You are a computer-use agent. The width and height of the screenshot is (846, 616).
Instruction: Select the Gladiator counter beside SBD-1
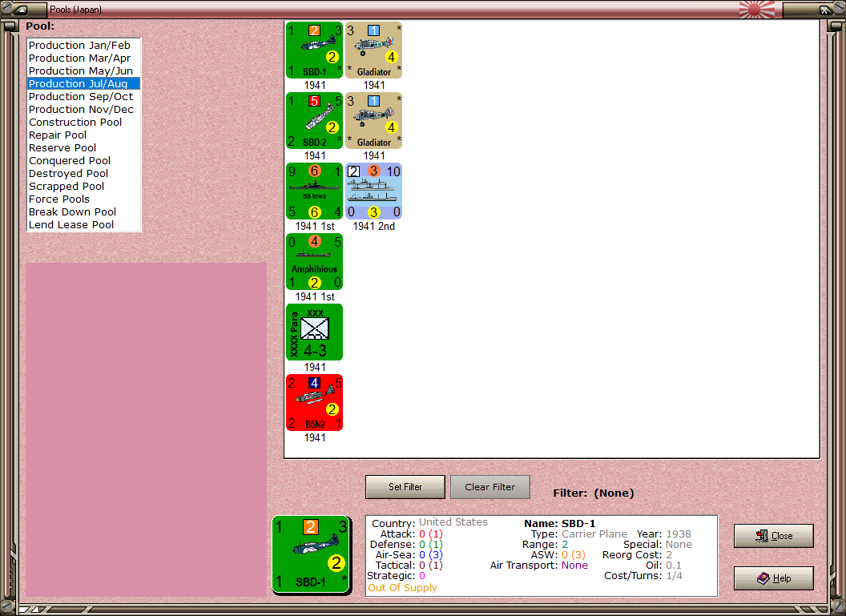click(x=374, y=50)
